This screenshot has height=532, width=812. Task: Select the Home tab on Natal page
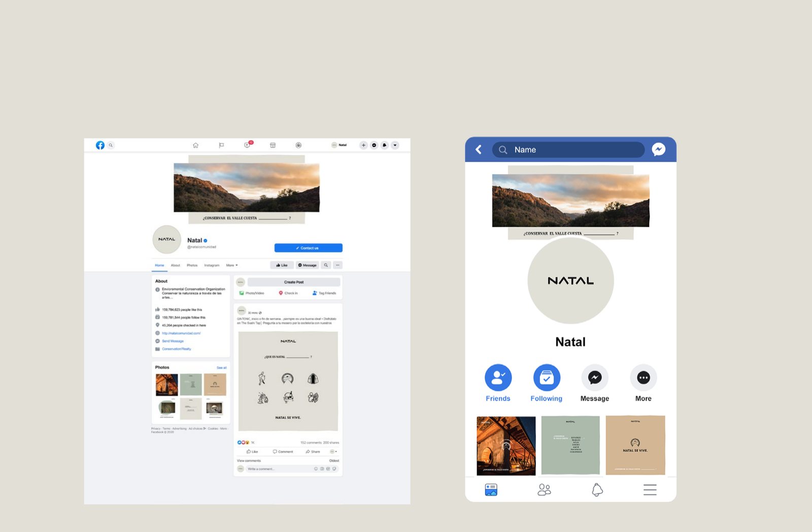pyautogui.click(x=159, y=265)
